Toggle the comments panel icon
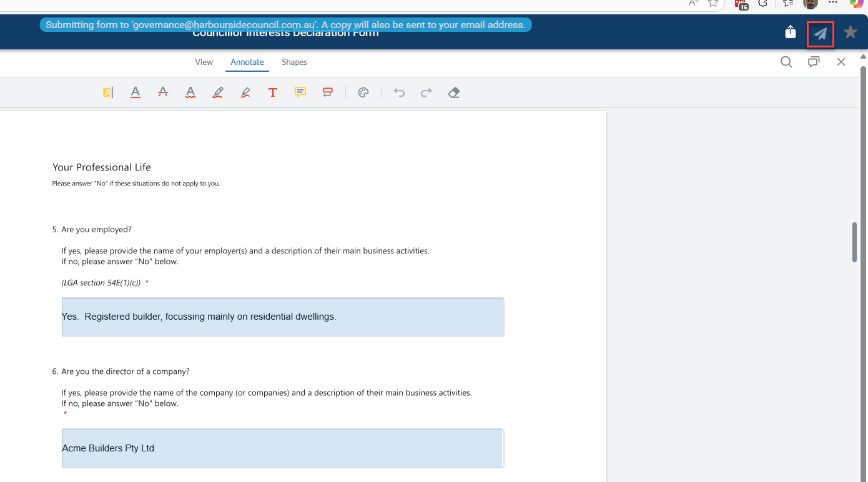 pyautogui.click(x=814, y=62)
